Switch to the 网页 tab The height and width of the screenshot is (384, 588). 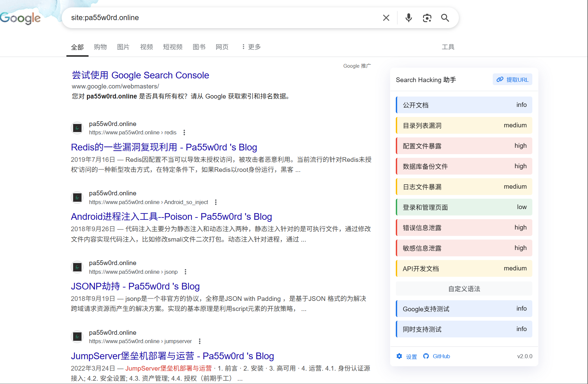(222, 47)
